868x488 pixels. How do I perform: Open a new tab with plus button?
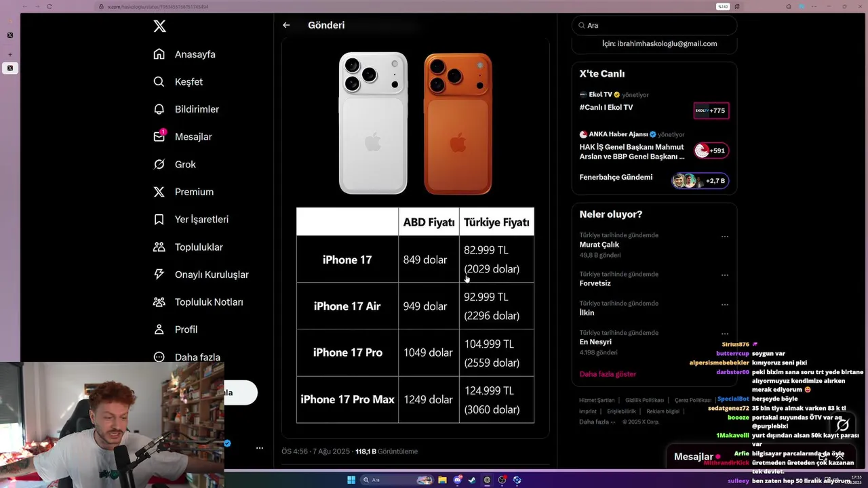pos(10,54)
